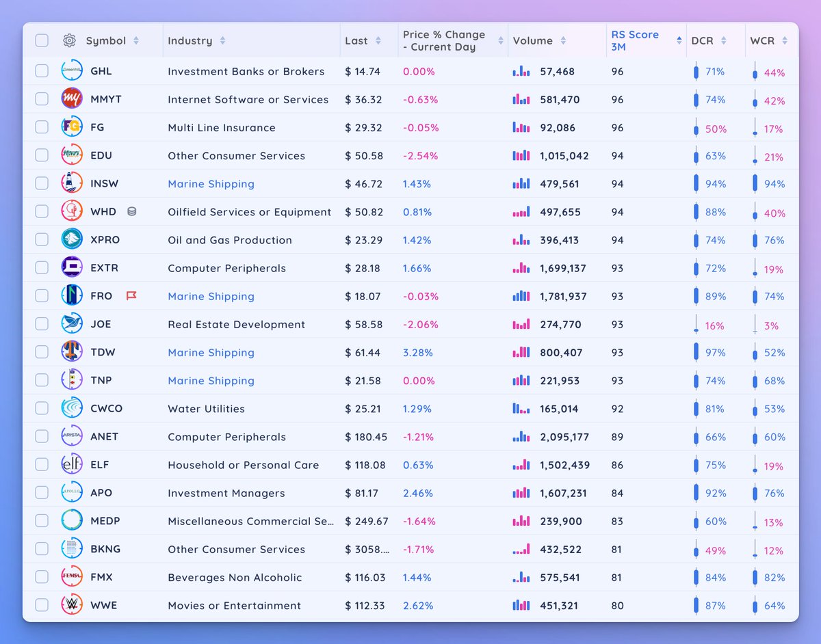Click the WHD company logo
Viewport: 821px width, 644px height.
tap(72, 211)
